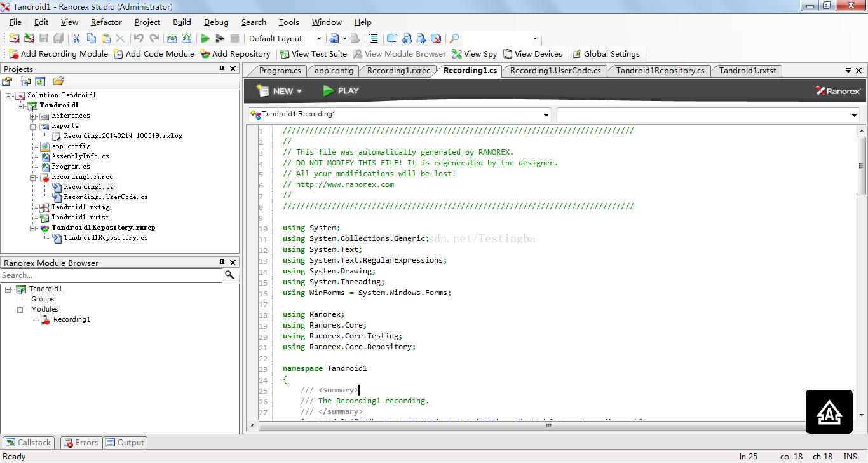Pin the Projects panel with pushpin icon
Viewport: 868px width, 463px height.
(222, 69)
